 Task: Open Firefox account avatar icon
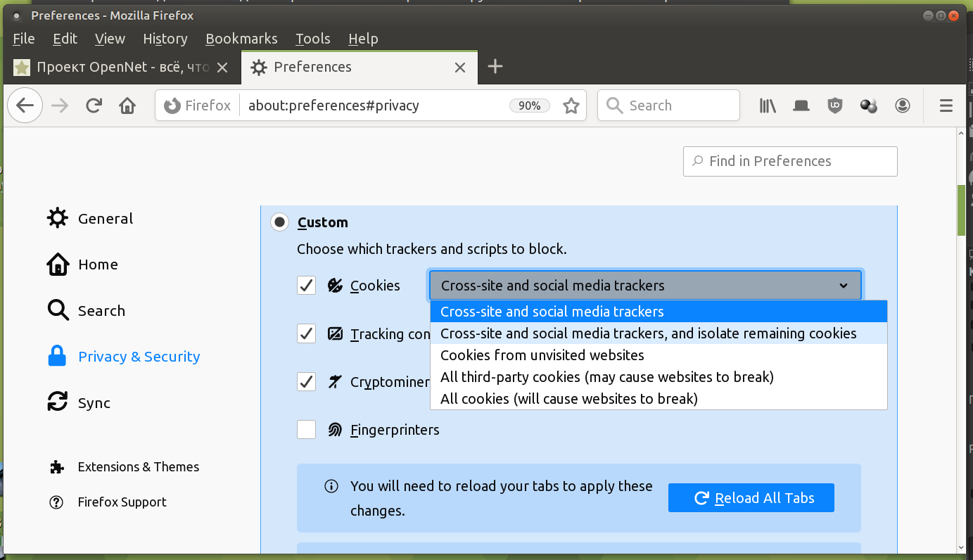pyautogui.click(x=902, y=106)
